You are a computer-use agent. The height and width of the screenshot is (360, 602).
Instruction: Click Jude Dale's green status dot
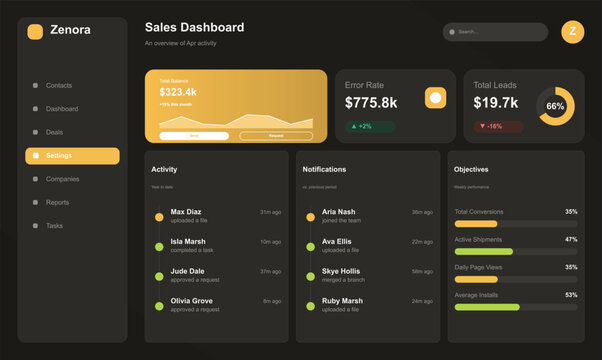click(x=159, y=276)
